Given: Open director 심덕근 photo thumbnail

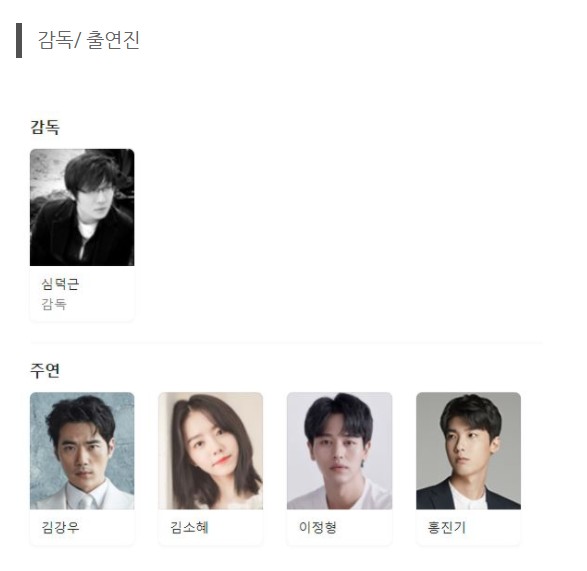Looking at the screenshot, I should [x=82, y=207].
